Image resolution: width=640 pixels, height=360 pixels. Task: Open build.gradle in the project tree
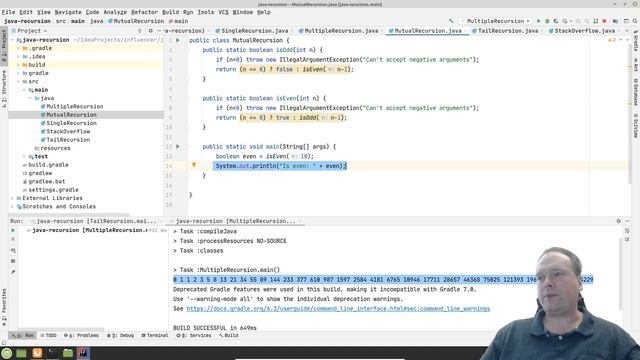coord(45,165)
